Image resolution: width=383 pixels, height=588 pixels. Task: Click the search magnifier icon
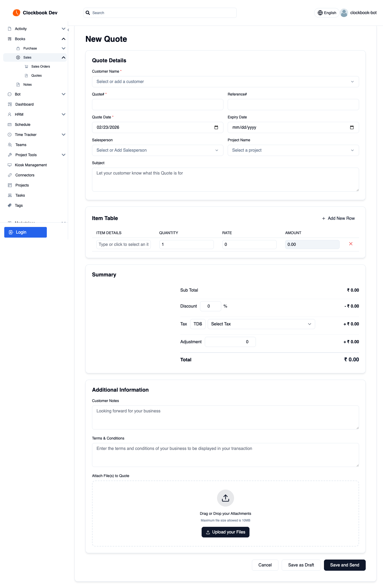(88, 13)
